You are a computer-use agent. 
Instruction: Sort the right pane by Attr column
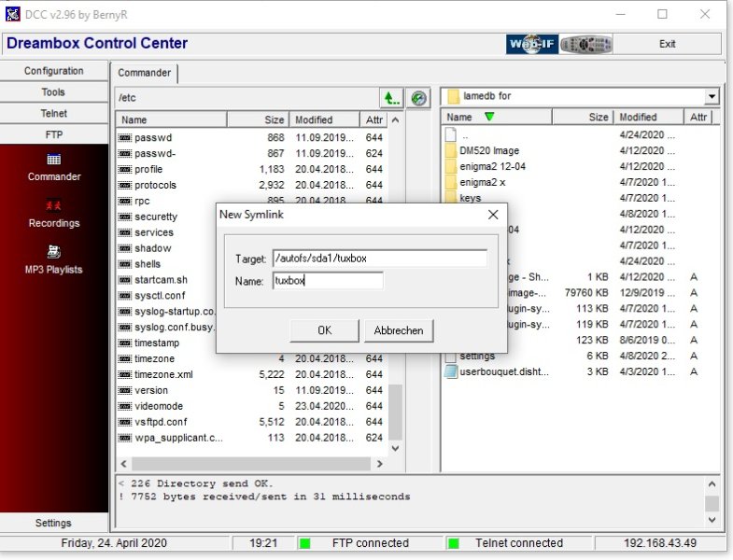click(x=698, y=117)
